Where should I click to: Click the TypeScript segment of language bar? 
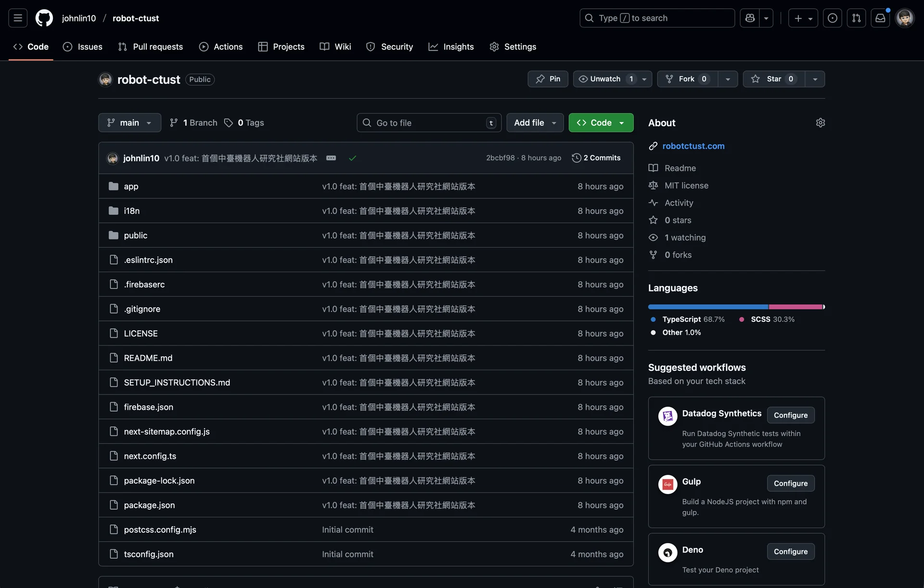pos(708,307)
